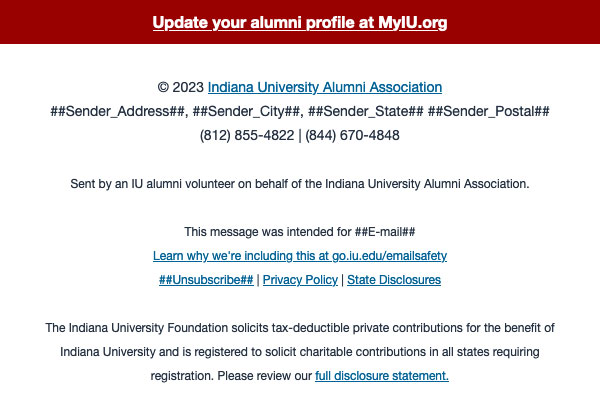Click the (812) 855-4822 phone number

247,135
